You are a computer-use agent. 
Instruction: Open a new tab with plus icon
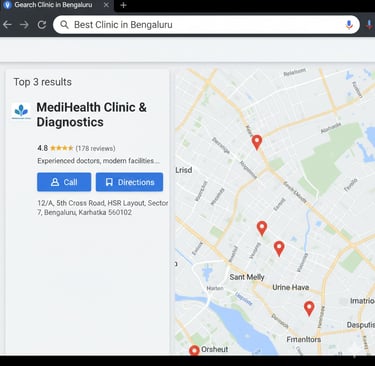pyautogui.click(x=123, y=5)
